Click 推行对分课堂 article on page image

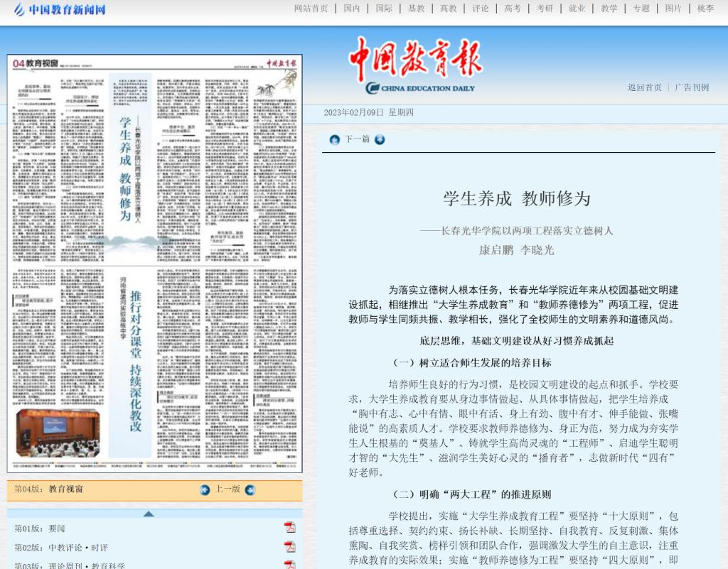pos(136,359)
